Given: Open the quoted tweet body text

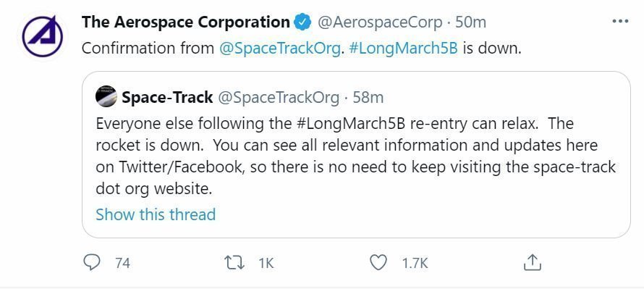Looking at the screenshot, I should click(356, 156).
